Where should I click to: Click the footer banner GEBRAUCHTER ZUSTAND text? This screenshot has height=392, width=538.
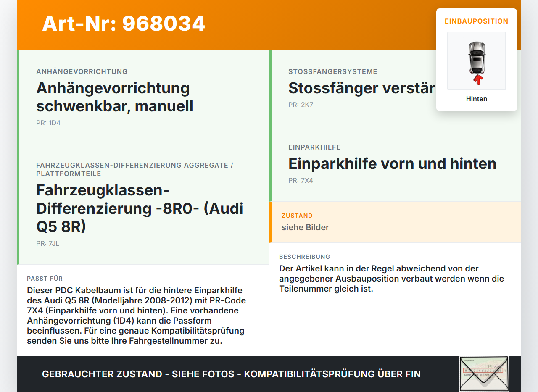click(x=231, y=374)
